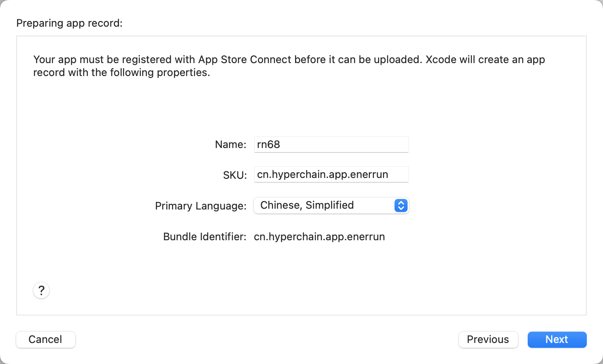This screenshot has width=603, height=364.
Task: Click the Bundle Identifier value text
Action: [319, 237]
